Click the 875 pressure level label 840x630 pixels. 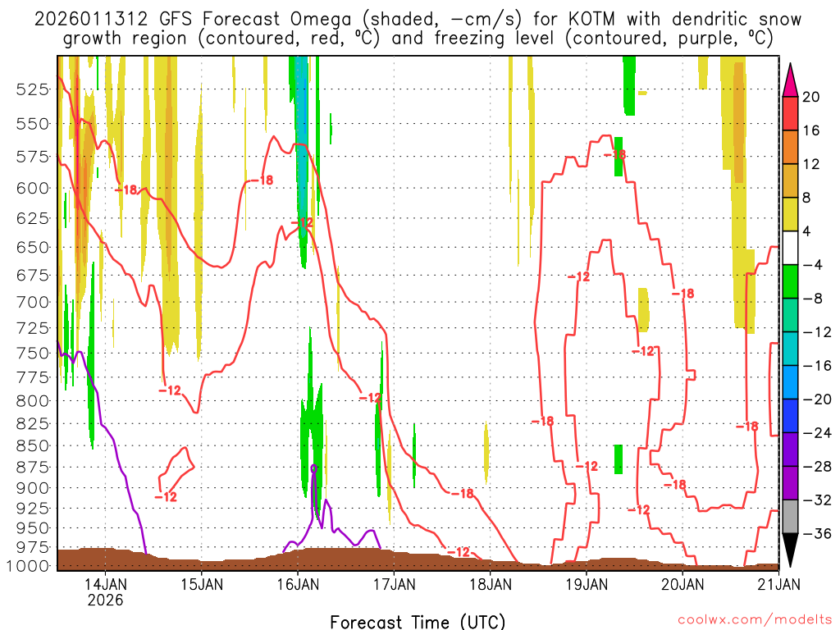click(x=33, y=467)
